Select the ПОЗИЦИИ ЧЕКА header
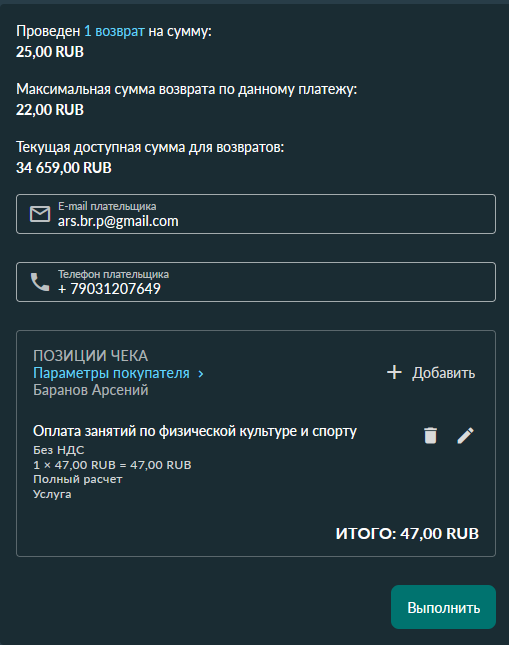 91,356
